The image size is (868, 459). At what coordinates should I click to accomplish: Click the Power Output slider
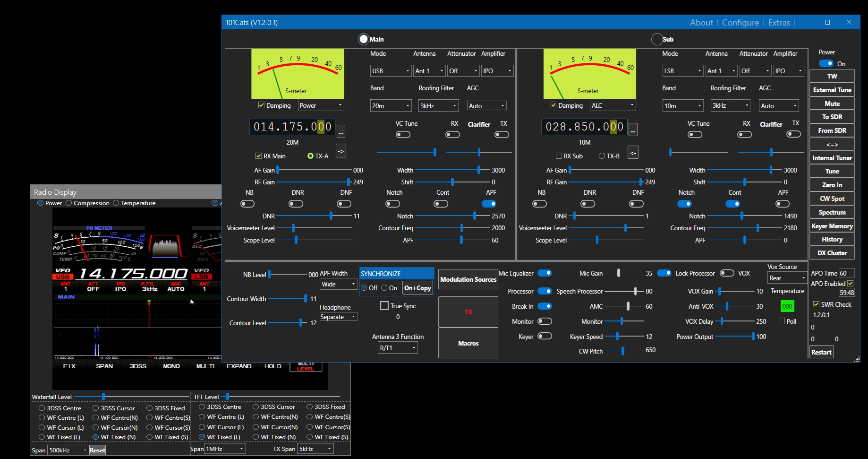[x=734, y=337]
